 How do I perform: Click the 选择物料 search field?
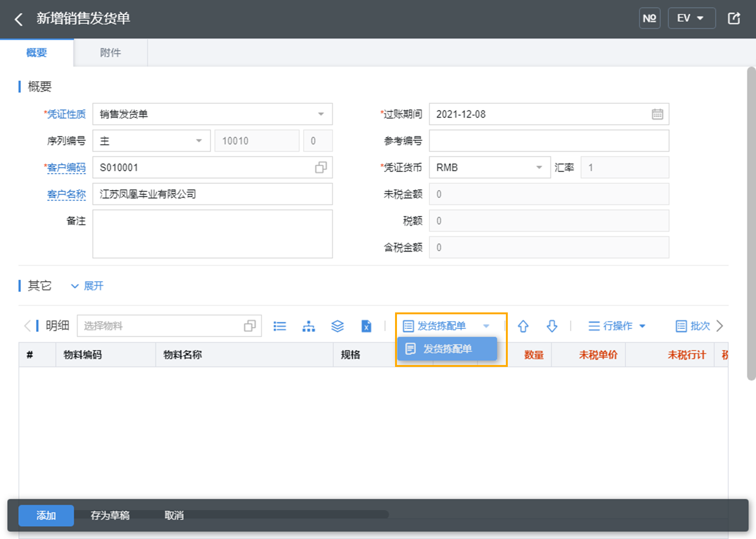click(x=169, y=326)
